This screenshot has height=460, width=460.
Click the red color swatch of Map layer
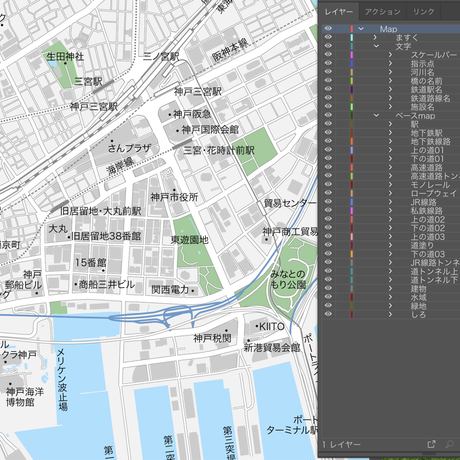pyautogui.click(x=352, y=29)
